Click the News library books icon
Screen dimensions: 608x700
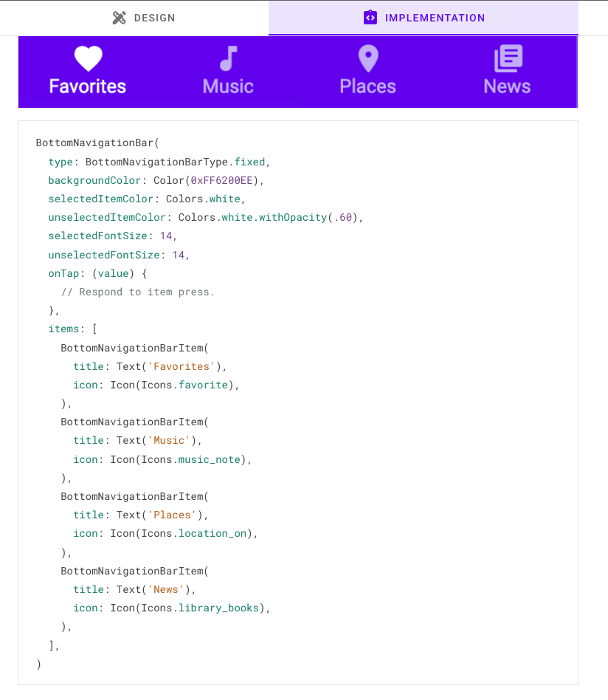coord(508,58)
